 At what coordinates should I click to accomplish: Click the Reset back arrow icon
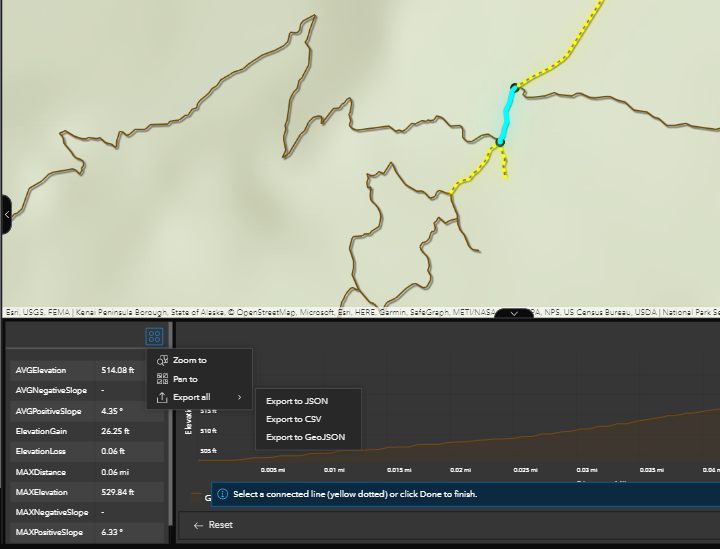pyautogui.click(x=198, y=526)
